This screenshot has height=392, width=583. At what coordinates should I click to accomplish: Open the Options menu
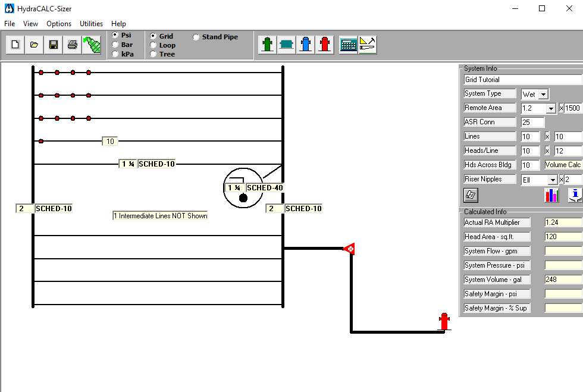click(x=59, y=24)
